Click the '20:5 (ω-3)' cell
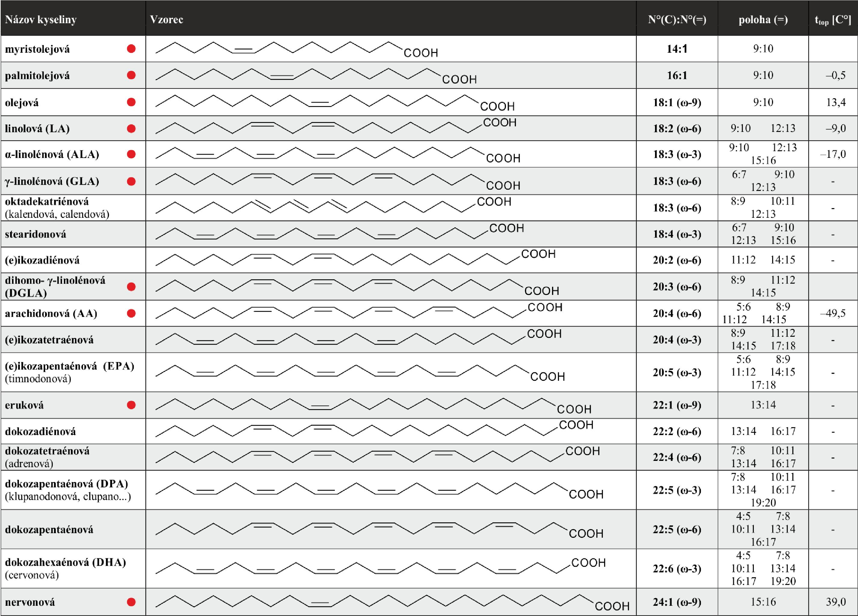Viewport: 858px width, 616px height. click(677, 373)
